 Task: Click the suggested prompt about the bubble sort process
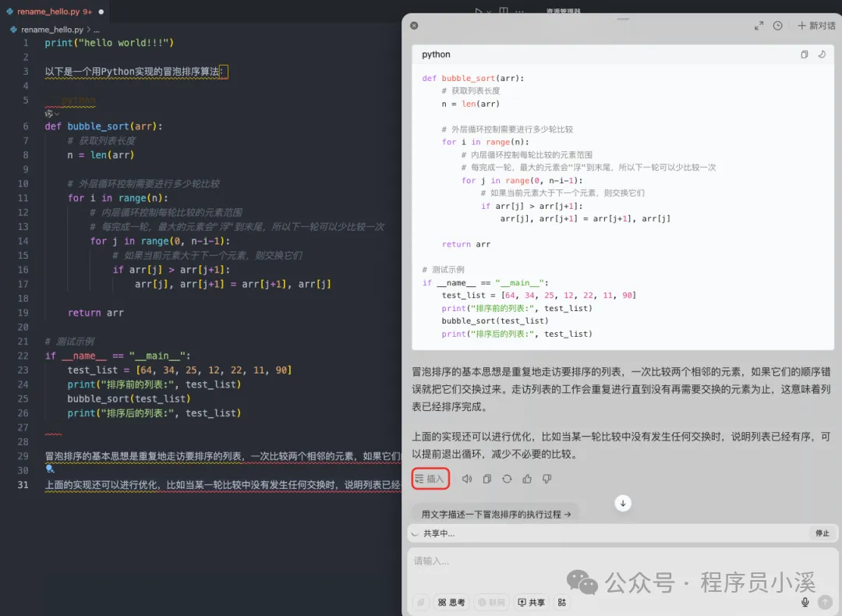tap(495, 514)
